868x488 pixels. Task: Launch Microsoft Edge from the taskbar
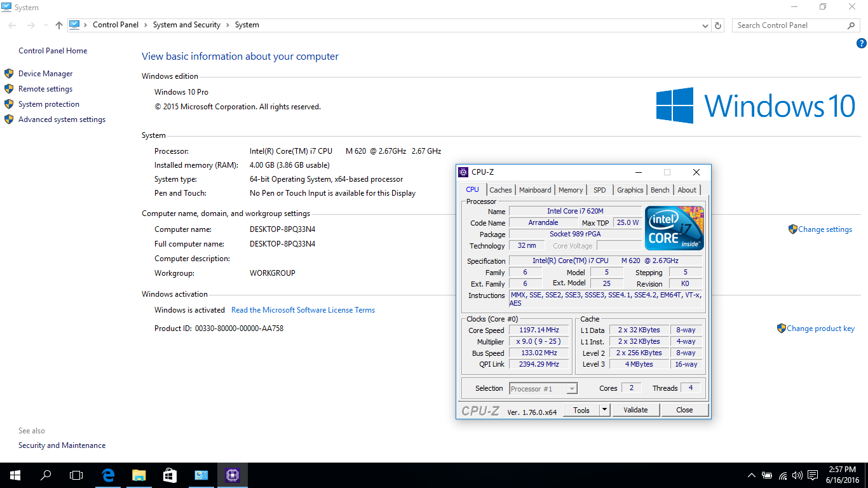pos(108,475)
